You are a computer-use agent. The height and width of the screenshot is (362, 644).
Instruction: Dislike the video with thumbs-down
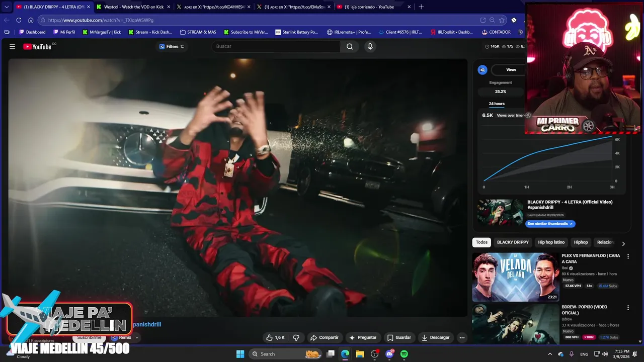click(x=296, y=337)
